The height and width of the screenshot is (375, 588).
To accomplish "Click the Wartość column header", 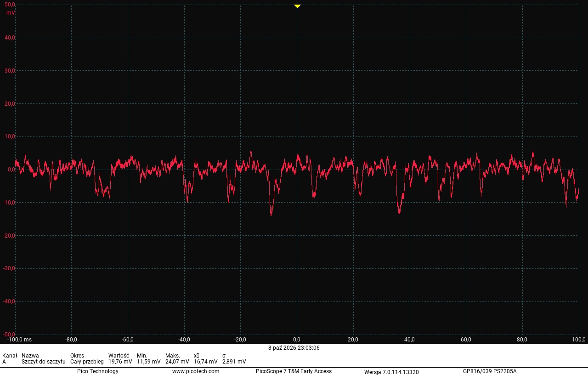I will click(119, 356).
